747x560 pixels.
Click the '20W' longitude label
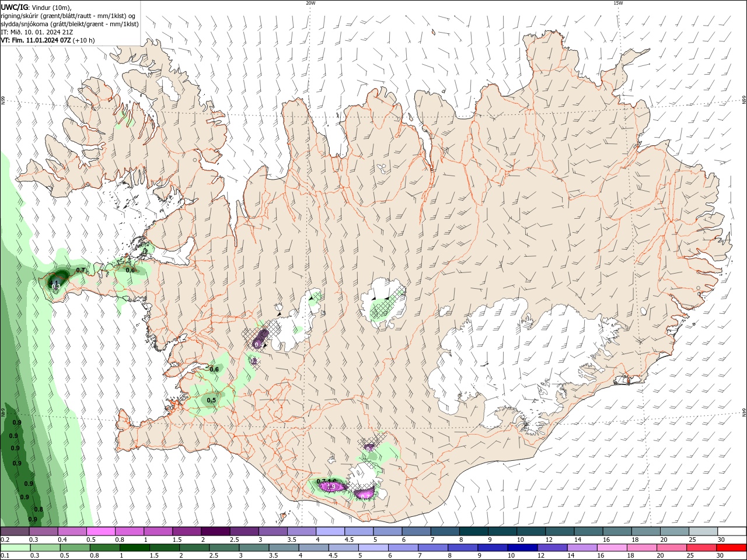(310, 3)
